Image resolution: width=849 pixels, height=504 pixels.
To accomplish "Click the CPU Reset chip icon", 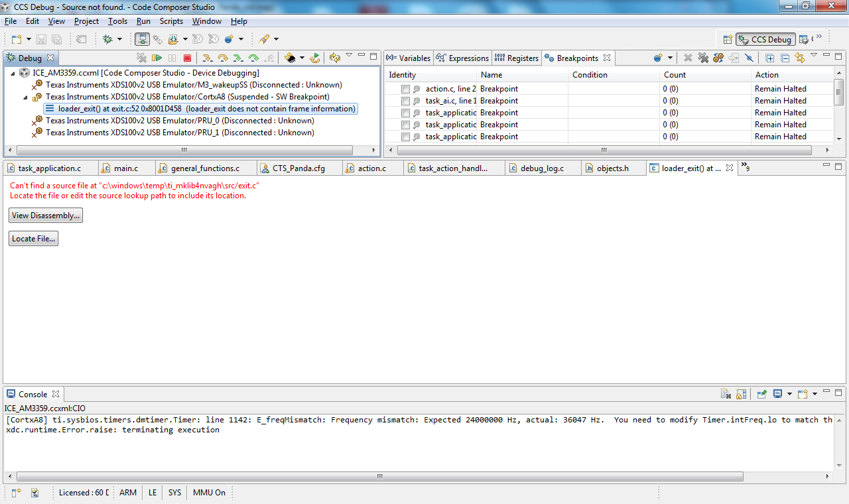I will pyautogui.click(x=290, y=58).
